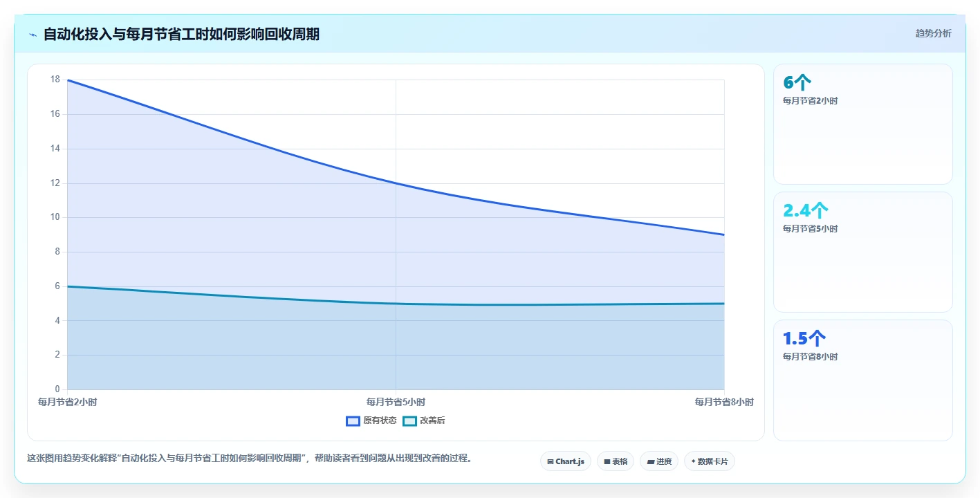Image resolution: width=980 pixels, height=498 pixels.
Task: Click the 每月节省8小时 x-axis label
Action: click(724, 402)
